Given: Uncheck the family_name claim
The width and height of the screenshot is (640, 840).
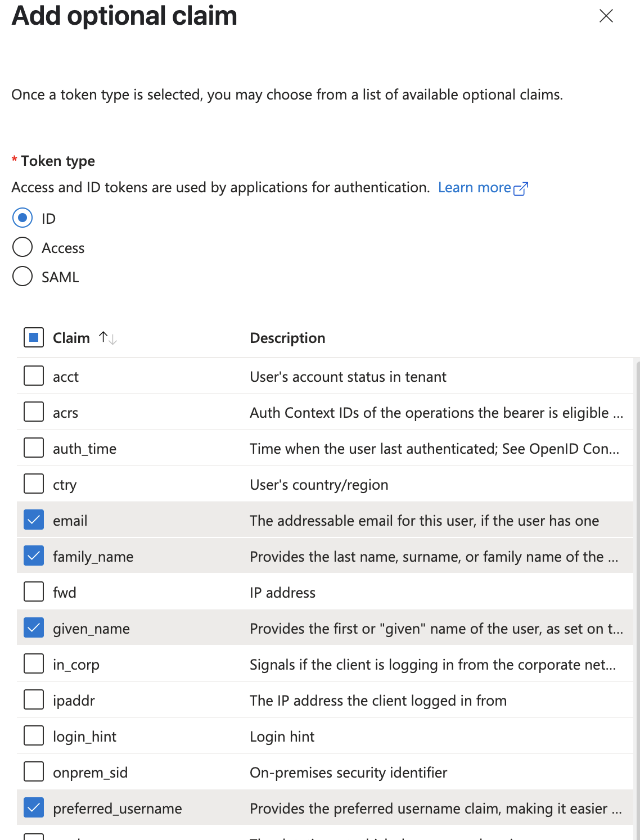Looking at the screenshot, I should [x=33, y=556].
